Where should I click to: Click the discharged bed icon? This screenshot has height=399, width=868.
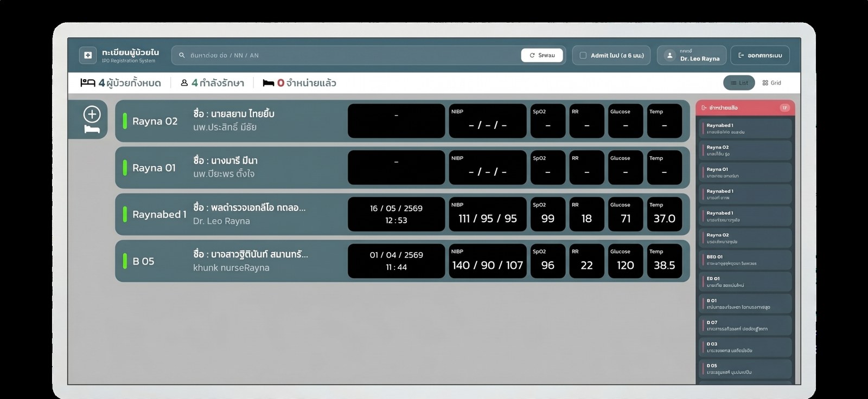pos(268,83)
